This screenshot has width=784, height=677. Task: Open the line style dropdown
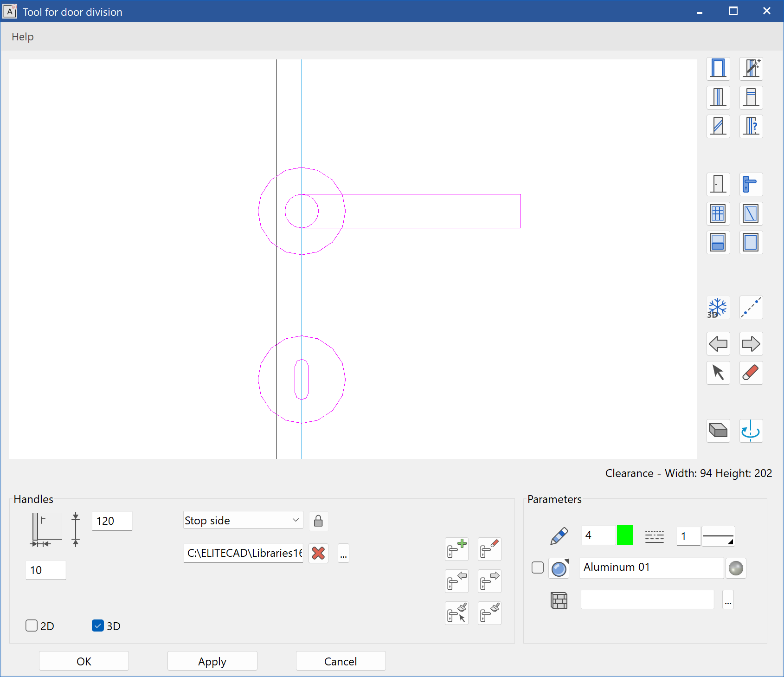(718, 536)
